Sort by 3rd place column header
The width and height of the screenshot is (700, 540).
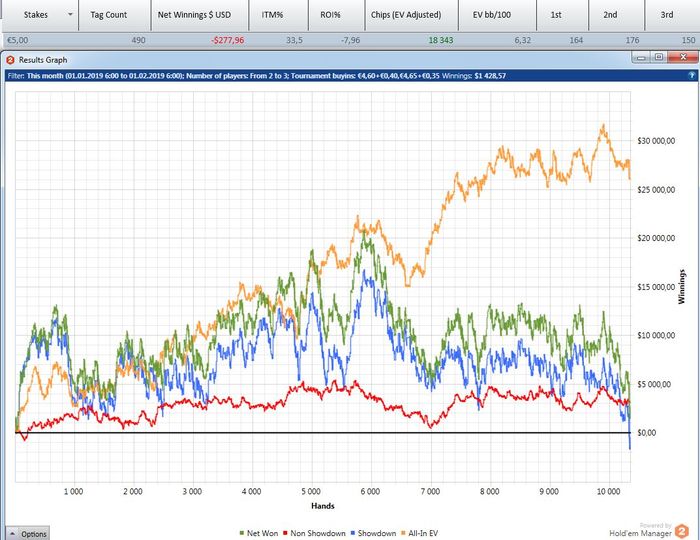click(667, 15)
